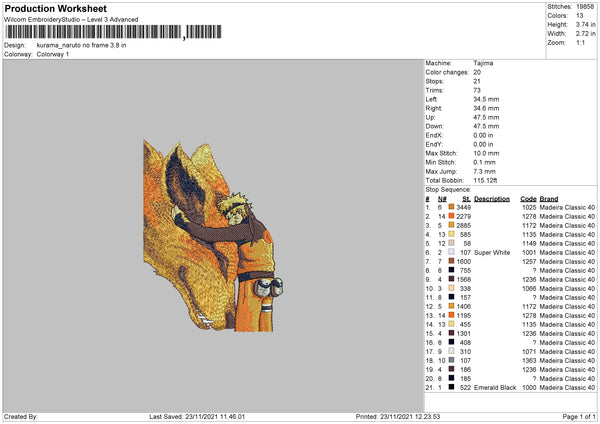Click the orange swatch beside stitch count 3449
600x424 pixels.
point(451,207)
